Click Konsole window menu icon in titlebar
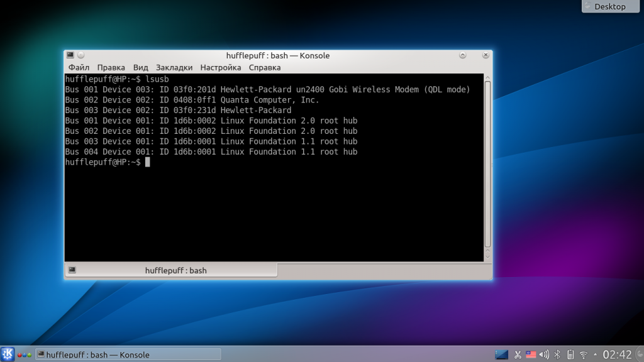Image resolution: width=644 pixels, height=362 pixels. [70, 55]
